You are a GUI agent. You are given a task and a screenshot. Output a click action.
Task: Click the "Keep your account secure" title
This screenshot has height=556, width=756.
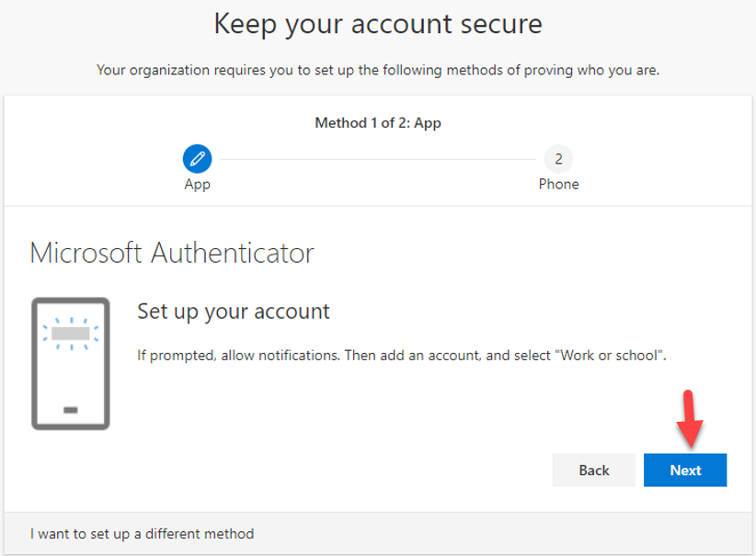point(378,24)
